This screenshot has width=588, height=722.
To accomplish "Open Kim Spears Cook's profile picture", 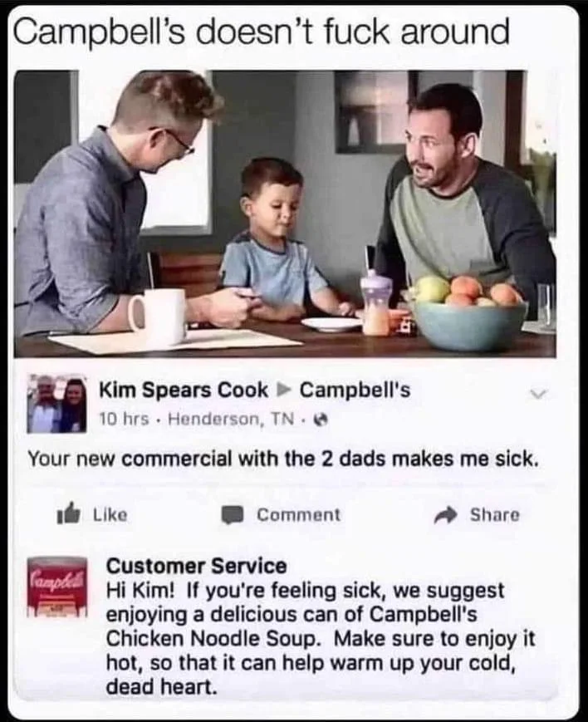I will 57,404.
